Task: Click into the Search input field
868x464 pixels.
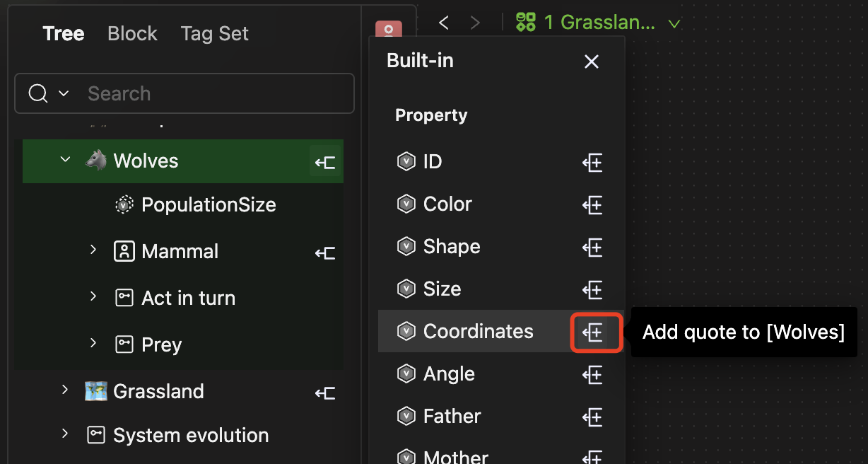Action: (212, 93)
